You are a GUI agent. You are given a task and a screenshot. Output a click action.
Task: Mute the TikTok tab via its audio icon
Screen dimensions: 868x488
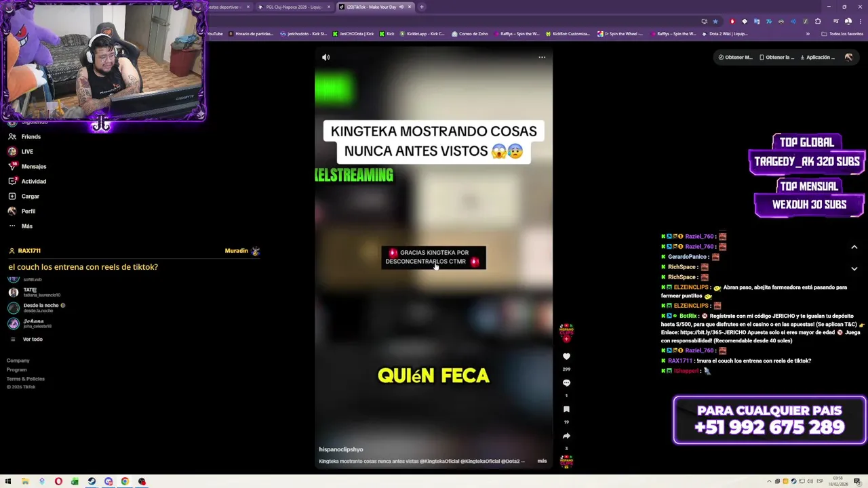point(401,7)
